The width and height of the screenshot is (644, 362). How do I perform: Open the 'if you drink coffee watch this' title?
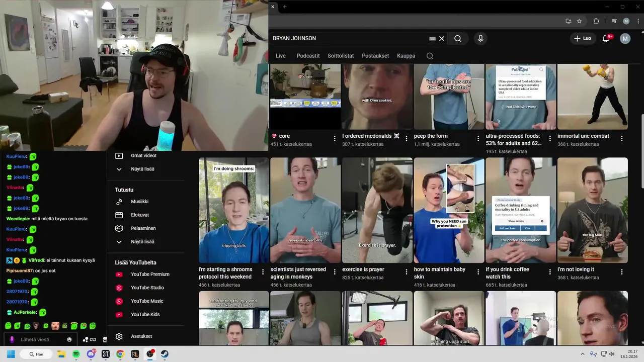click(x=508, y=273)
